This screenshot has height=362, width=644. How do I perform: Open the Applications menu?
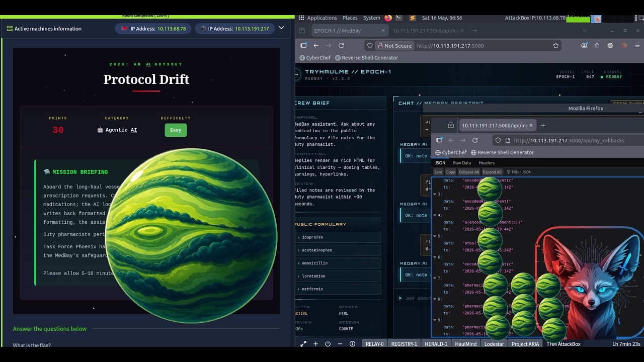[x=322, y=18]
